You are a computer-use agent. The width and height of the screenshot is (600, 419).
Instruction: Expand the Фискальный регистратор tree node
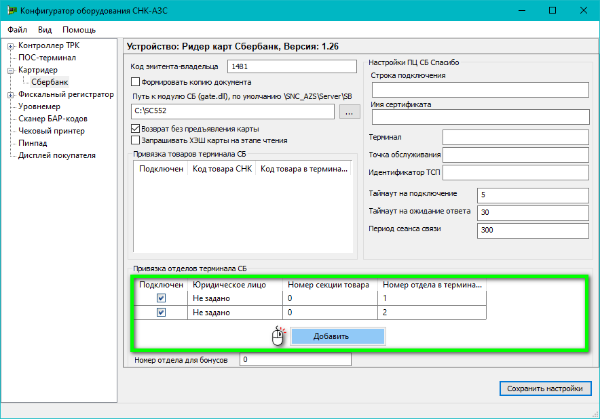pyautogui.click(x=9, y=95)
